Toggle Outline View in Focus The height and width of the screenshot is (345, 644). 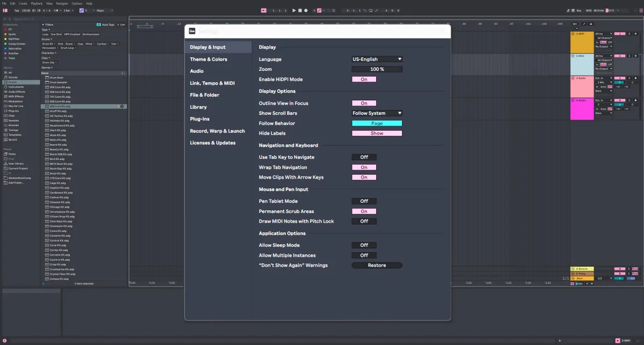coord(364,103)
